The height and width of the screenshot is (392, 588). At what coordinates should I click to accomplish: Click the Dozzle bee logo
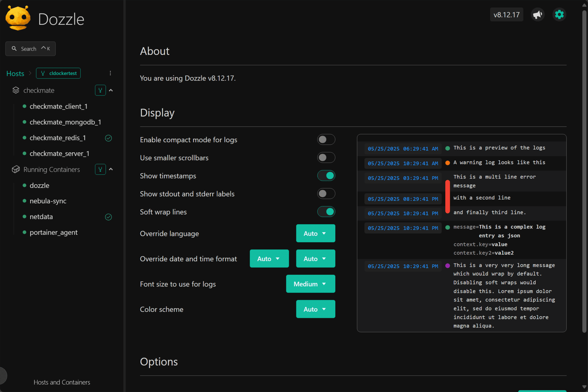18,18
